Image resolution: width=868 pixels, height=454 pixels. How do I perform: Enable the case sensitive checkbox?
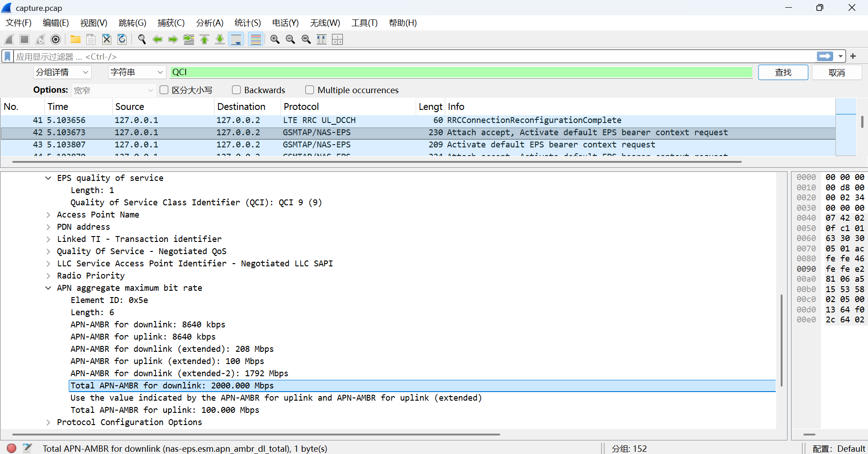point(164,90)
